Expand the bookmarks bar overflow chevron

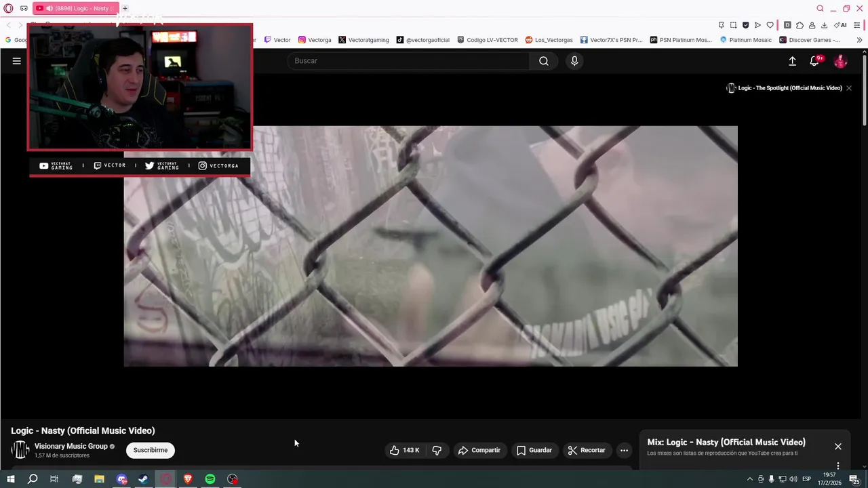pos(859,40)
